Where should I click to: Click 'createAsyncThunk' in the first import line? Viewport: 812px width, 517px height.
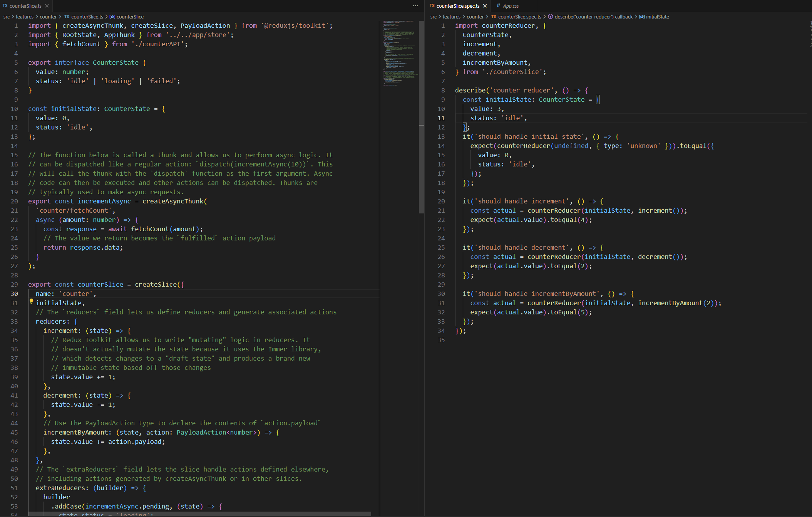(93, 25)
